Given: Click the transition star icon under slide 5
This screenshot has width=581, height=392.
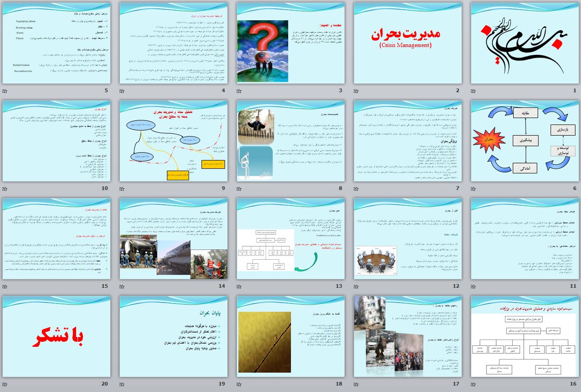Looking at the screenshot, I should pyautogui.click(x=5, y=91).
